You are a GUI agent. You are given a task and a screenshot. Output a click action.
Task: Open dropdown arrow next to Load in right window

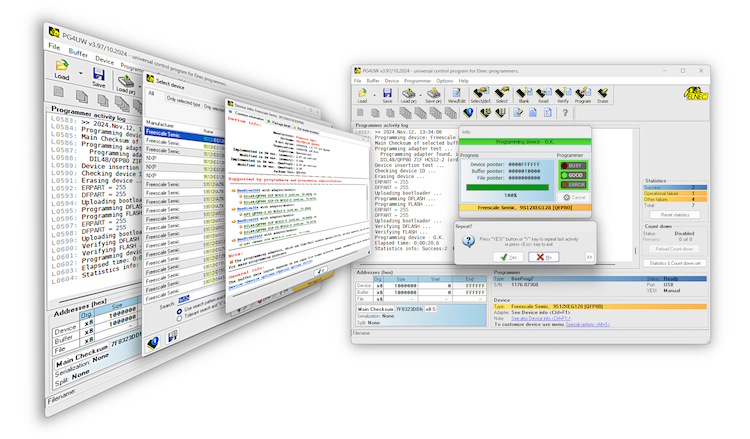point(375,95)
